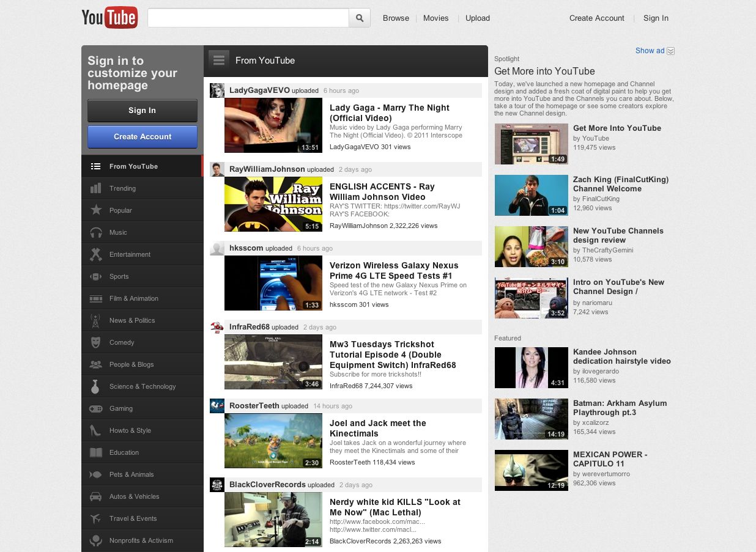
Task: Select the Education book icon
Action: (96, 452)
